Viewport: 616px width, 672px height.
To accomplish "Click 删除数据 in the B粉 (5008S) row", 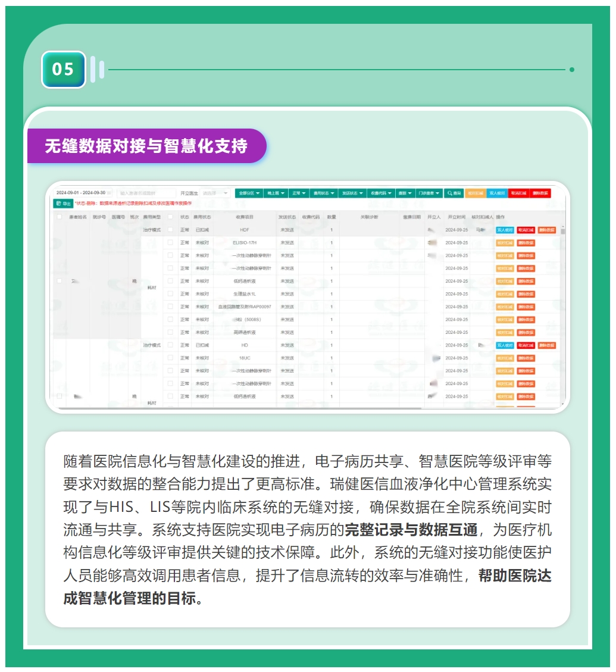I will [x=526, y=320].
